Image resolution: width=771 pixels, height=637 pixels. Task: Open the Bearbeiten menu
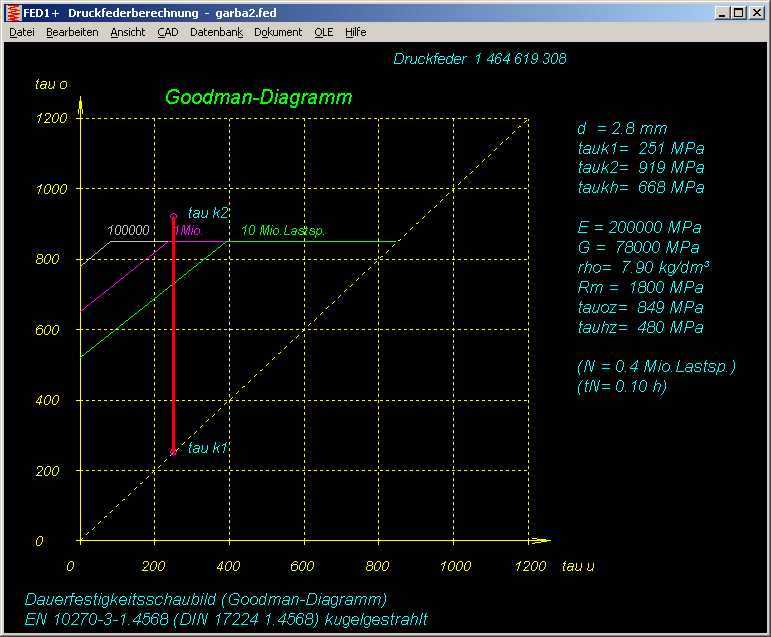point(72,32)
